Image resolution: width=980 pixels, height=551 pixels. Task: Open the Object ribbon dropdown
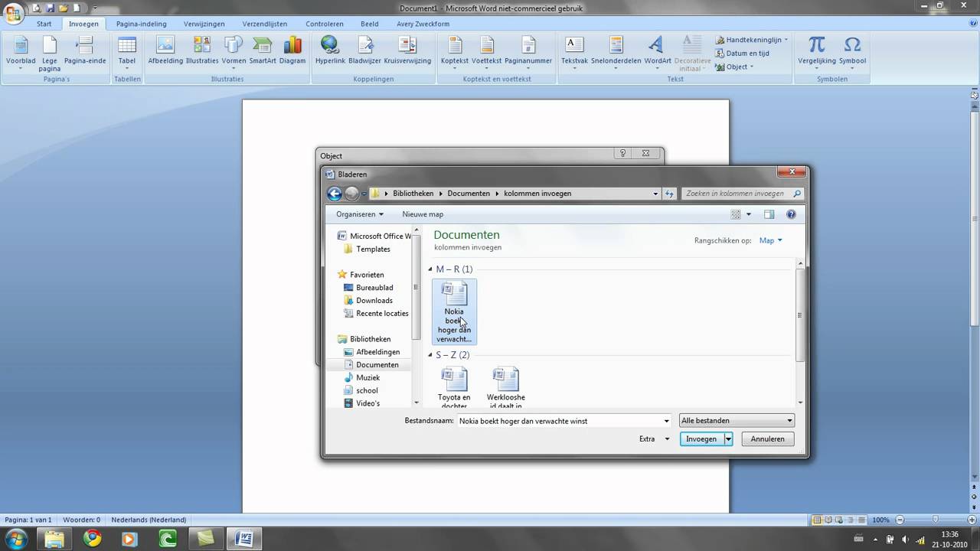point(735,67)
